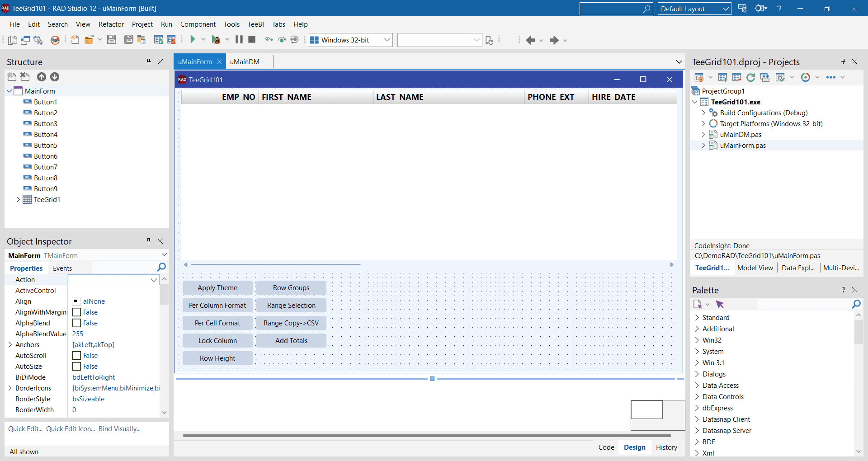The image size is (868, 461).
Task: Click the Range Copy->CSV button
Action: pyautogui.click(x=291, y=323)
